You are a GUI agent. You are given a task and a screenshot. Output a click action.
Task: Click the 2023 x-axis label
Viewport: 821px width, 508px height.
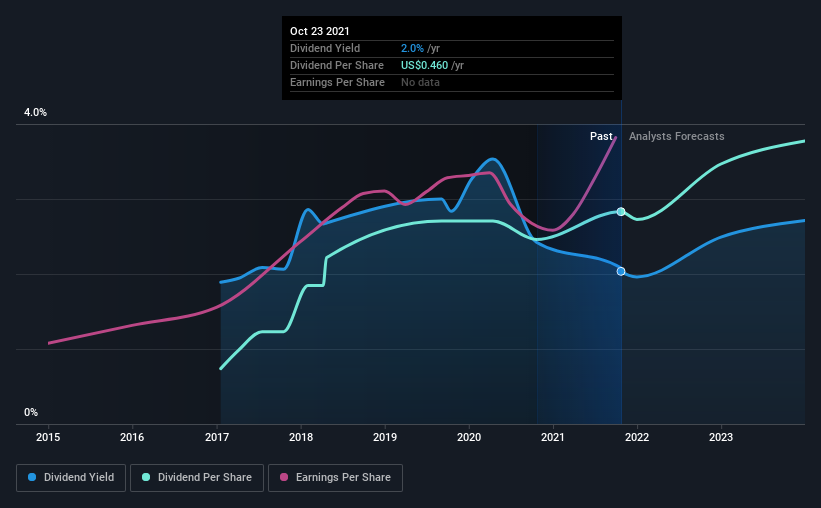pyautogui.click(x=721, y=437)
